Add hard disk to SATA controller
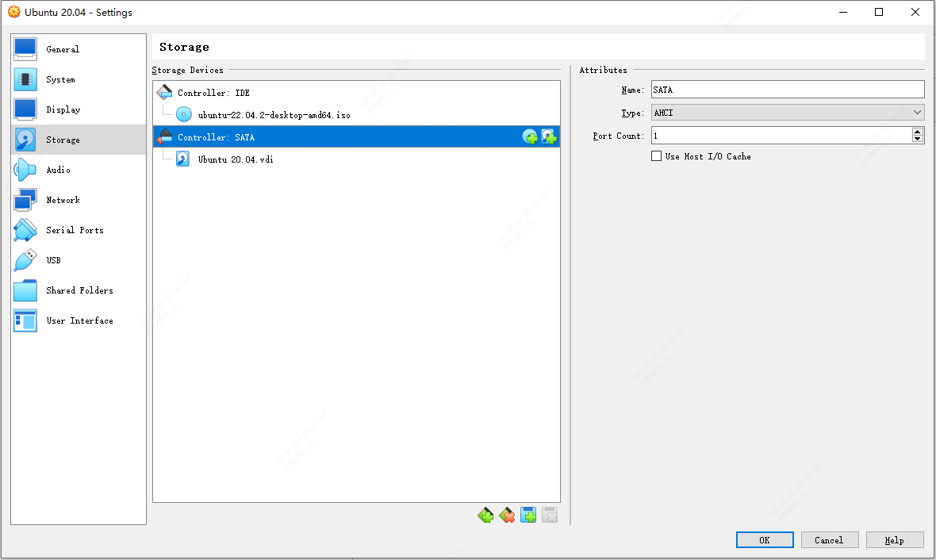 (549, 136)
